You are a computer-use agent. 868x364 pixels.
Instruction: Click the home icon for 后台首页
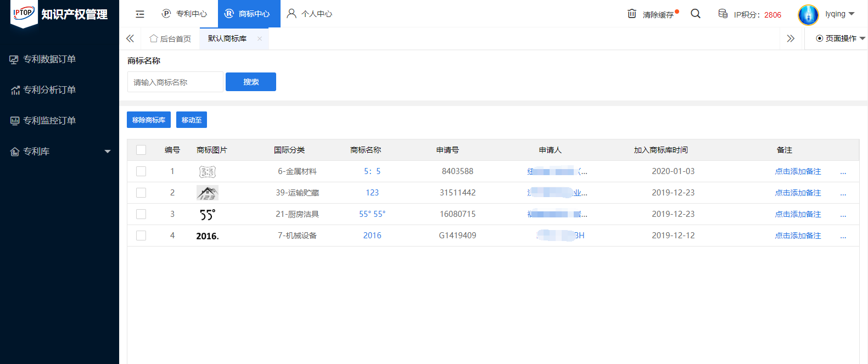point(154,38)
